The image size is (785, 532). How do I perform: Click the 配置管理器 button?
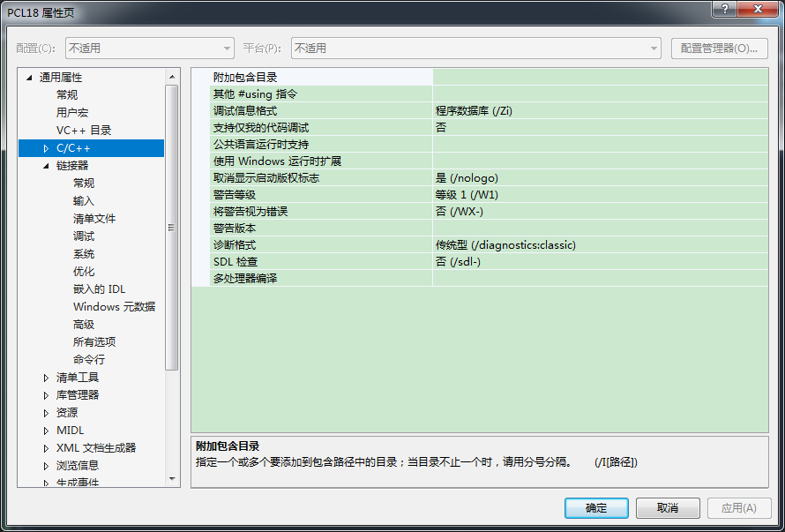click(x=719, y=49)
